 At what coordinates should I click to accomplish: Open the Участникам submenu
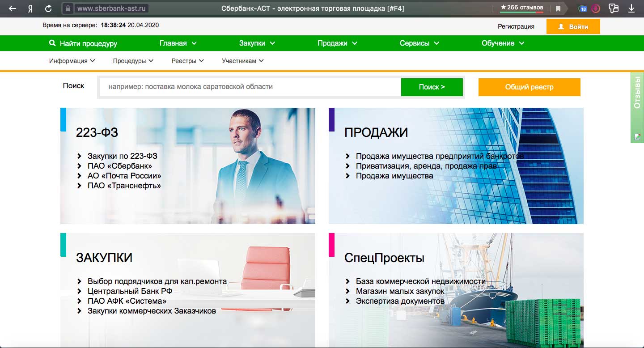(x=243, y=61)
